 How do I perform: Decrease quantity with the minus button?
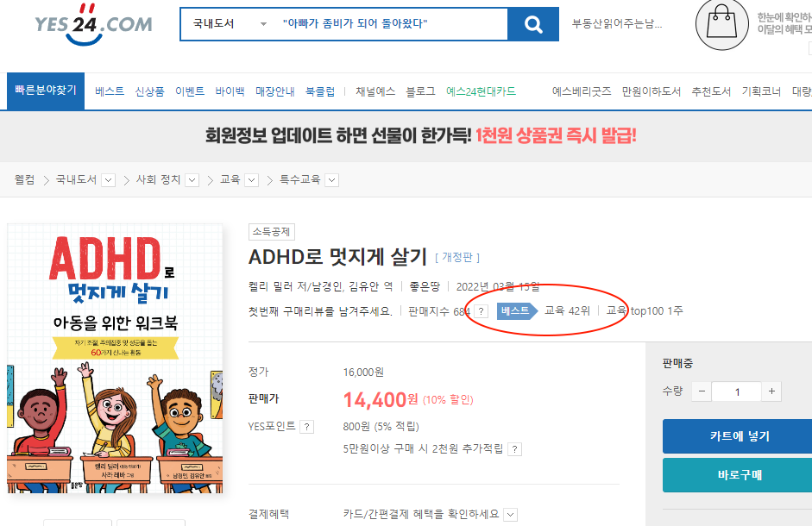[702, 391]
